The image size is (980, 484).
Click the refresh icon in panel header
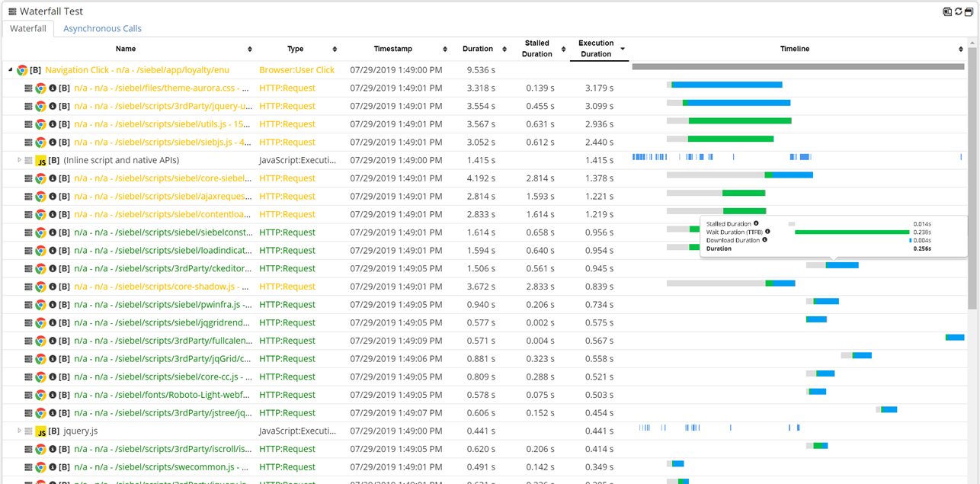pyautogui.click(x=958, y=11)
